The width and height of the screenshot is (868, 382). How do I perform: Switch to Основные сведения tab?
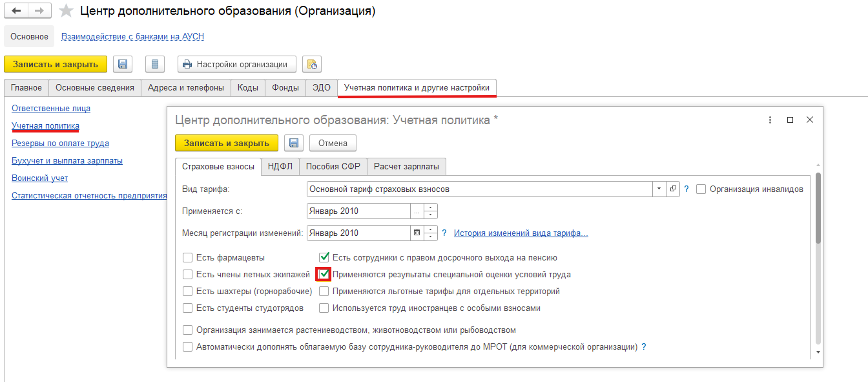[95, 87]
